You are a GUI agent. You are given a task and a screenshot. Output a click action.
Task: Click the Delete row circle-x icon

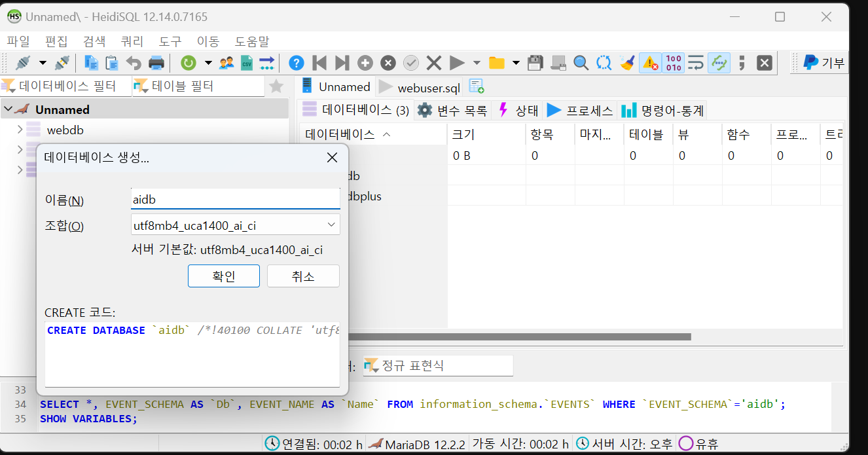point(388,63)
